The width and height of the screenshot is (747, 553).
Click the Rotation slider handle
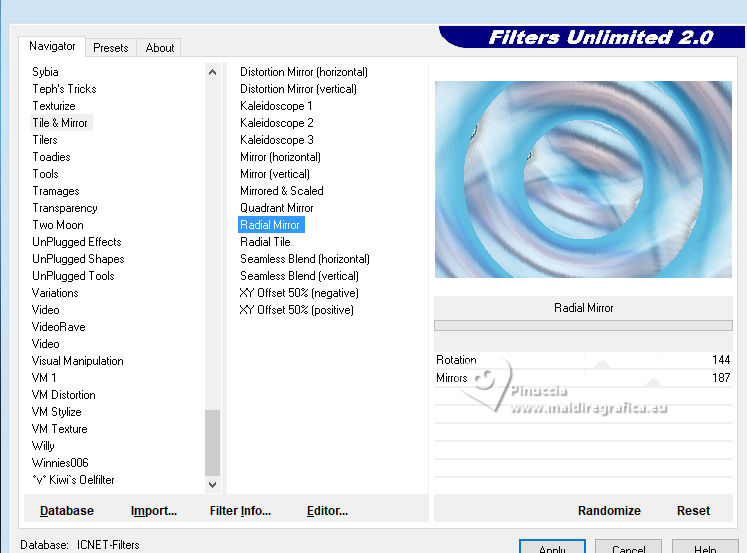tap(603, 364)
